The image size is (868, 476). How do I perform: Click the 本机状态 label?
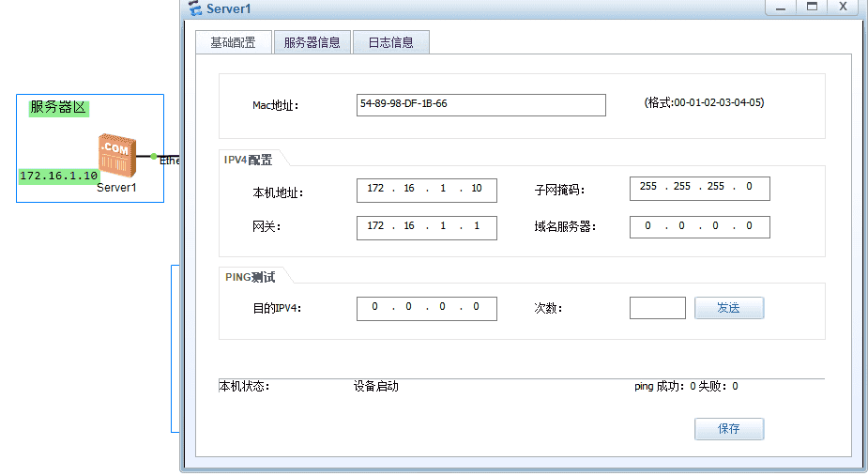click(244, 386)
